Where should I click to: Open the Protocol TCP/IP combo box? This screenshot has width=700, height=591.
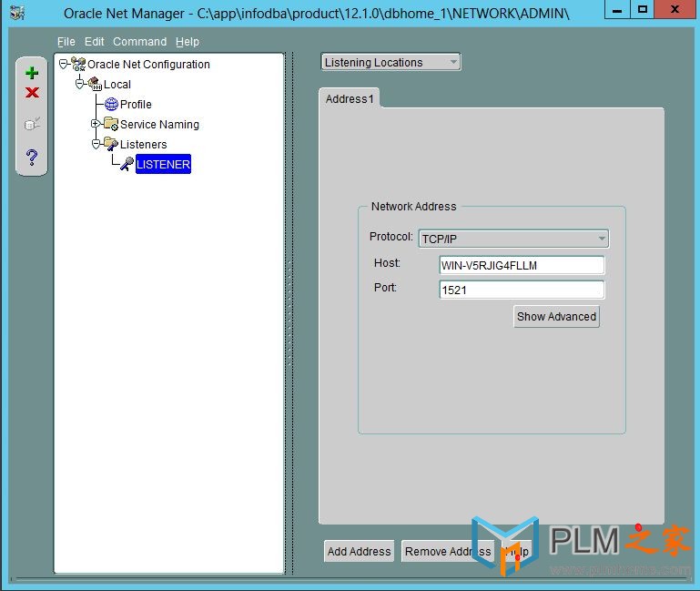513,239
